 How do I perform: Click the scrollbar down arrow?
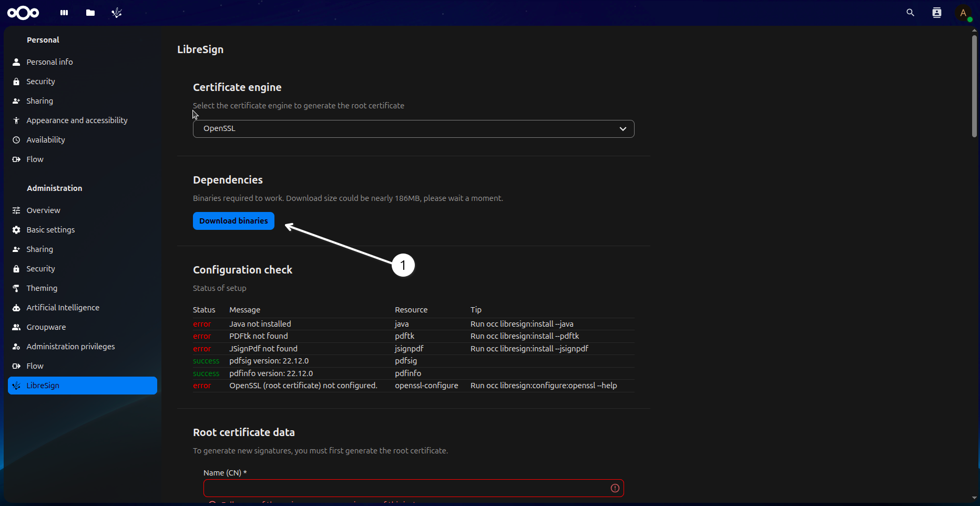click(x=974, y=498)
